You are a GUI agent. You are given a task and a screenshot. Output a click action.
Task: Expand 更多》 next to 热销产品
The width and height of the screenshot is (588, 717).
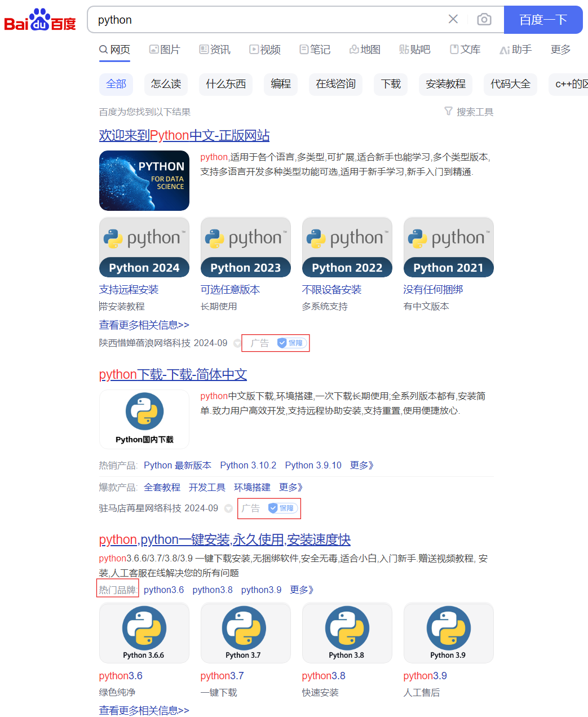361,465
